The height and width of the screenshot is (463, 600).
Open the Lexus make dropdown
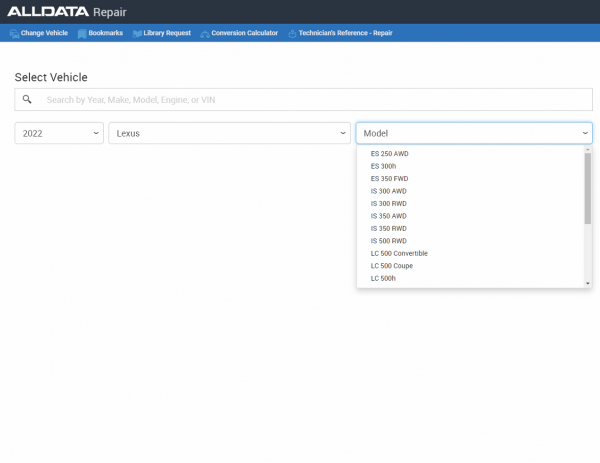click(x=230, y=133)
